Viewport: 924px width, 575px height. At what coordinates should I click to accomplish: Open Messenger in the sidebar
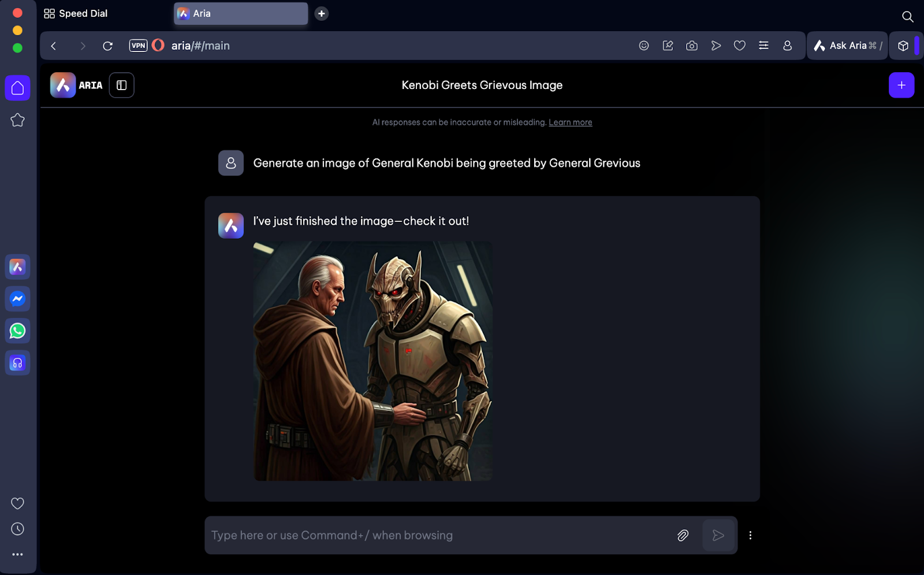tap(18, 299)
